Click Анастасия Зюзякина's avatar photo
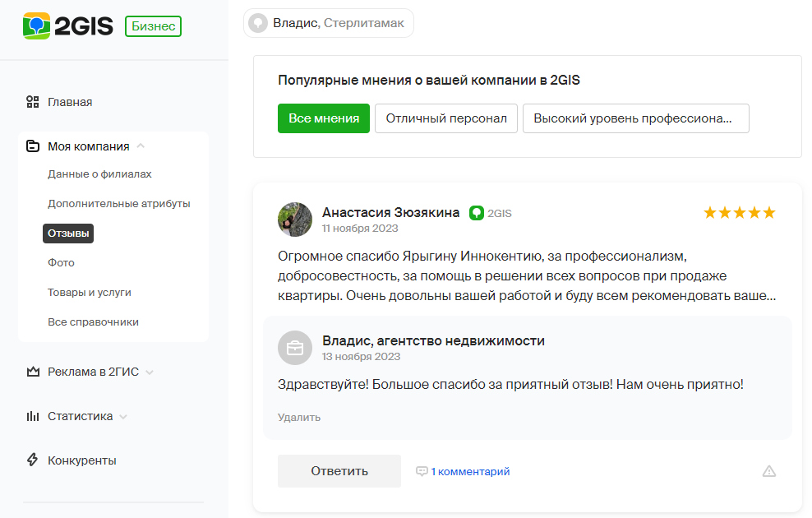The image size is (812, 518). [x=295, y=220]
